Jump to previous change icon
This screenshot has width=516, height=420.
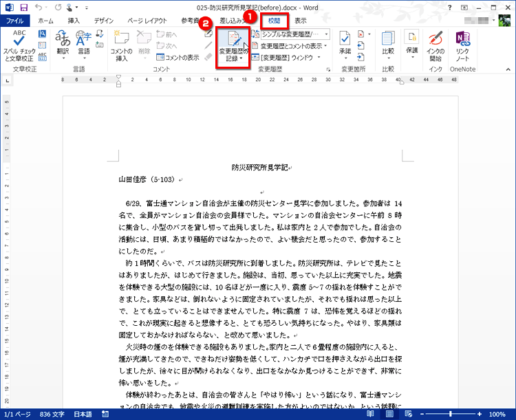tap(361, 45)
